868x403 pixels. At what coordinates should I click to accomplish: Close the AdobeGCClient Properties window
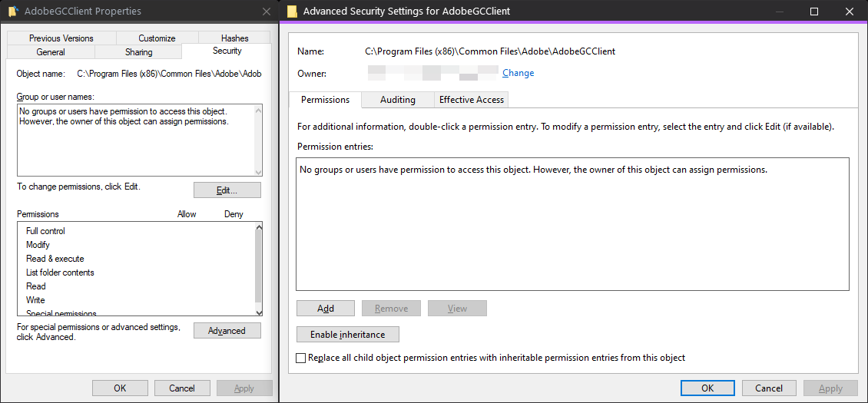coord(267,11)
